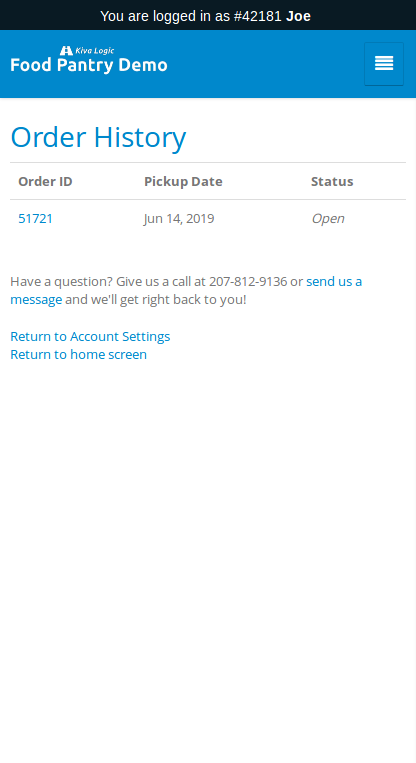The height and width of the screenshot is (763, 416).
Task: Click the Kiva Logic text above the title
Action: pyautogui.click(x=95, y=51)
